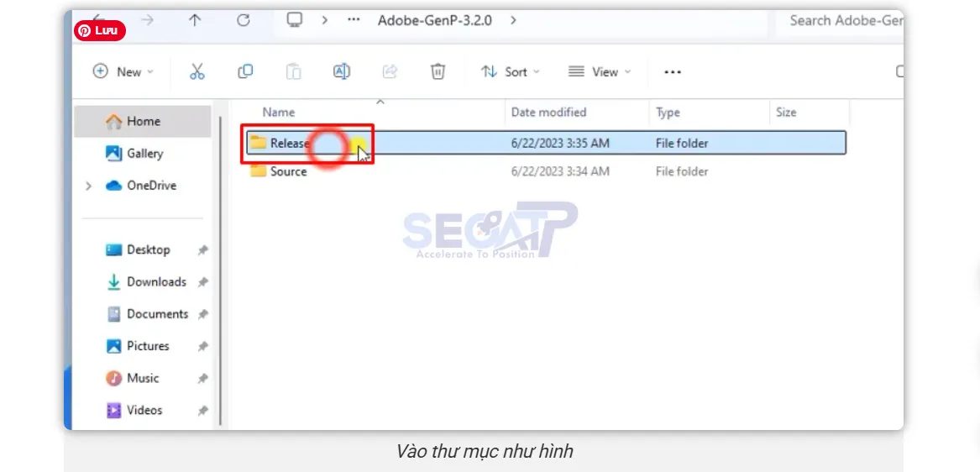Click the Share icon in toolbar
The image size is (980, 472).
390,72
